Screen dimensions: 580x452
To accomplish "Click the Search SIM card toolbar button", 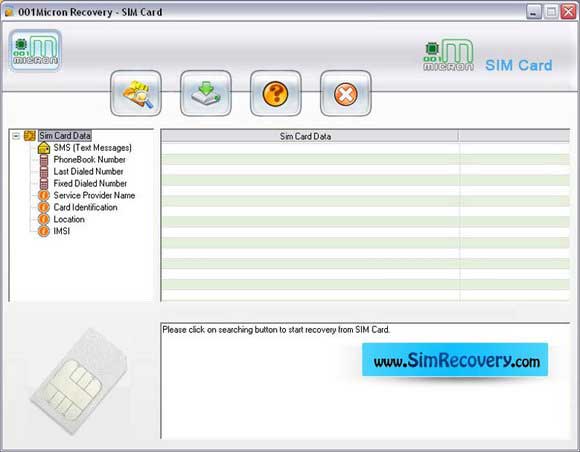I will click(x=136, y=93).
